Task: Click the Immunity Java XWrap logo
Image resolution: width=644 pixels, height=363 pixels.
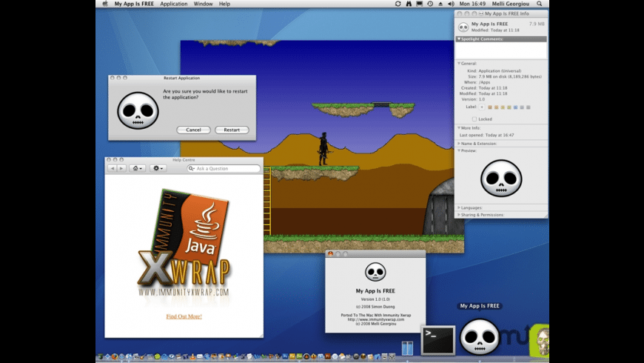Action: 184,244
